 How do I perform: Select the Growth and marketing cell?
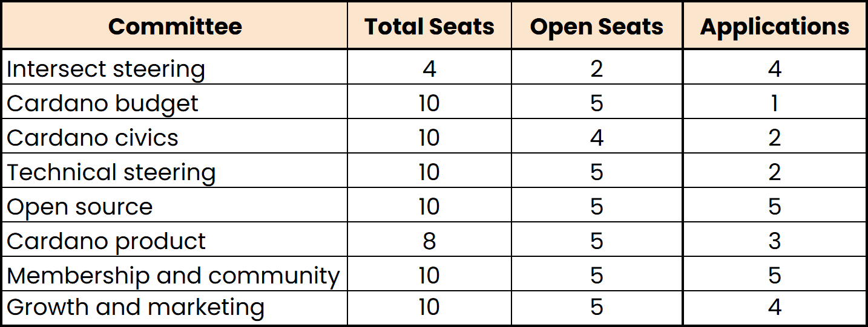tap(136, 307)
